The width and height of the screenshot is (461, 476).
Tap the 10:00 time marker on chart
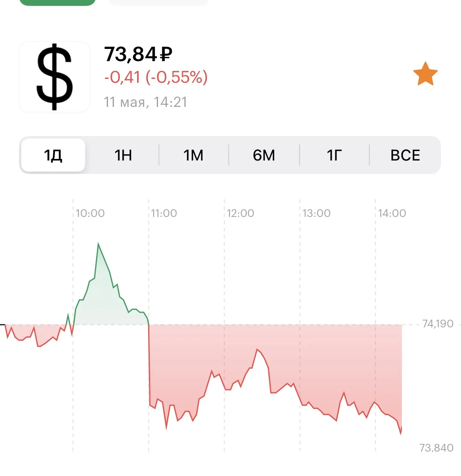pos(90,213)
